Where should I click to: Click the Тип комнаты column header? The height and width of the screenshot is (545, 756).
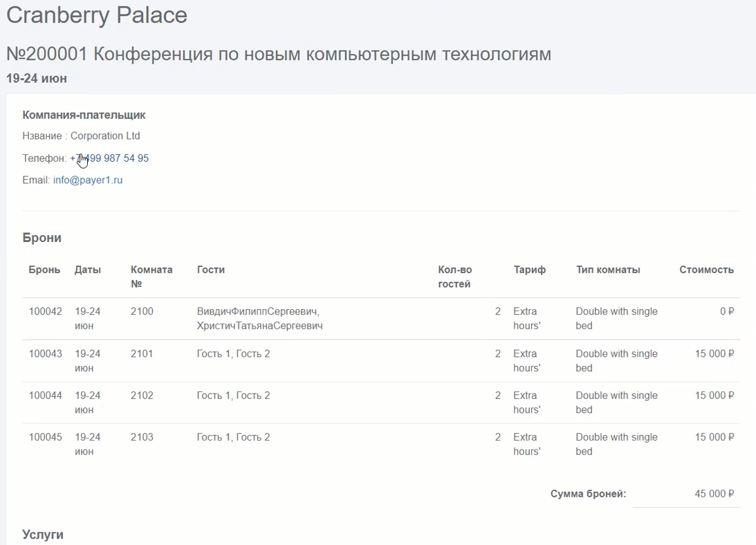608,270
